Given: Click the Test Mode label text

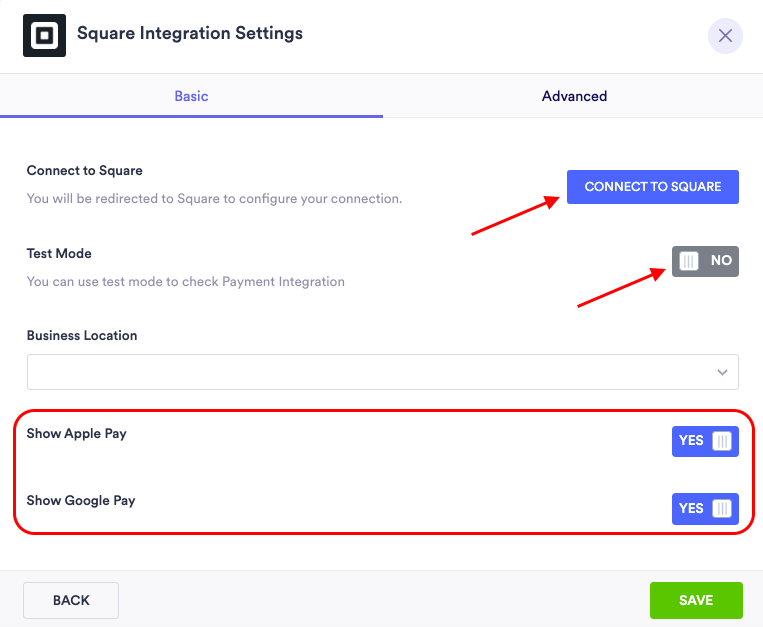Looking at the screenshot, I should [x=59, y=254].
